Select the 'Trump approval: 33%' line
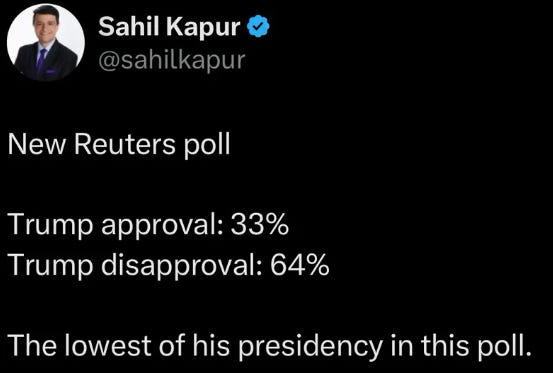This screenshot has height=373, width=553. (148, 225)
